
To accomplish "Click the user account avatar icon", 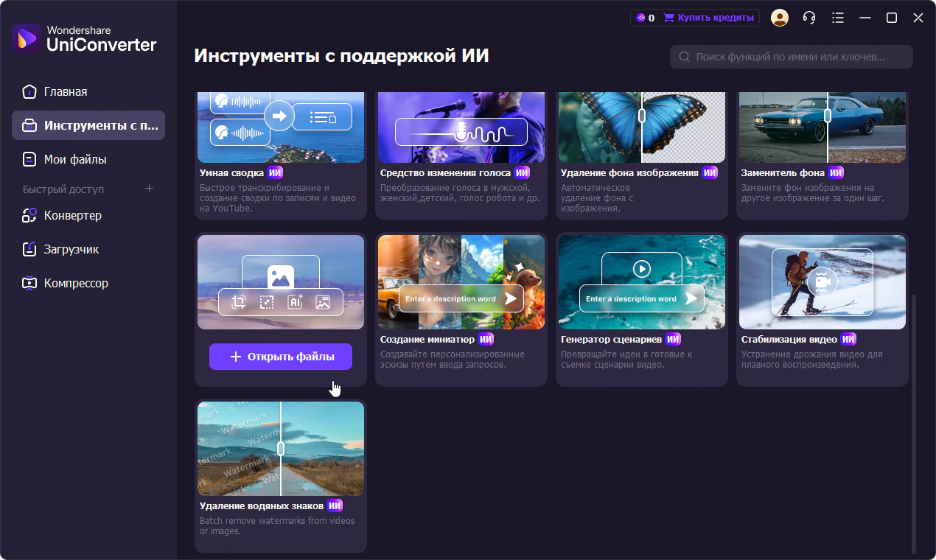I will click(779, 18).
